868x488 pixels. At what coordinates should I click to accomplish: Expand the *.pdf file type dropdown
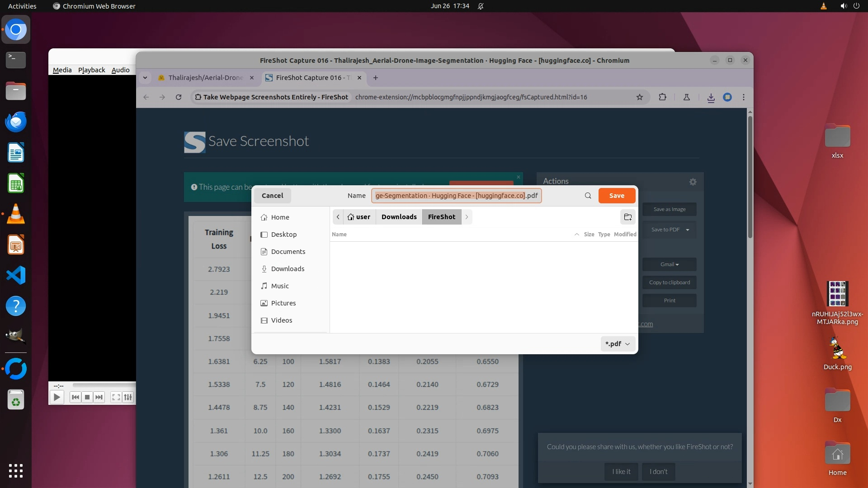click(x=618, y=344)
